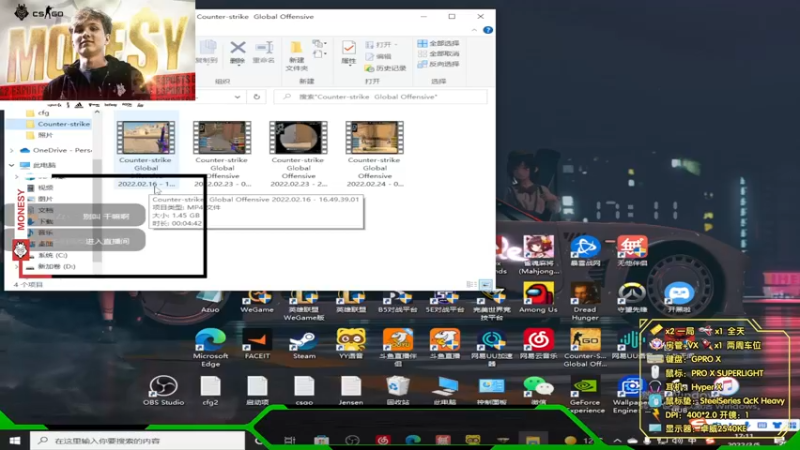800x450 pixels.
Task: Collapse the This PC (此电脑) tree node
Action: coord(12,165)
